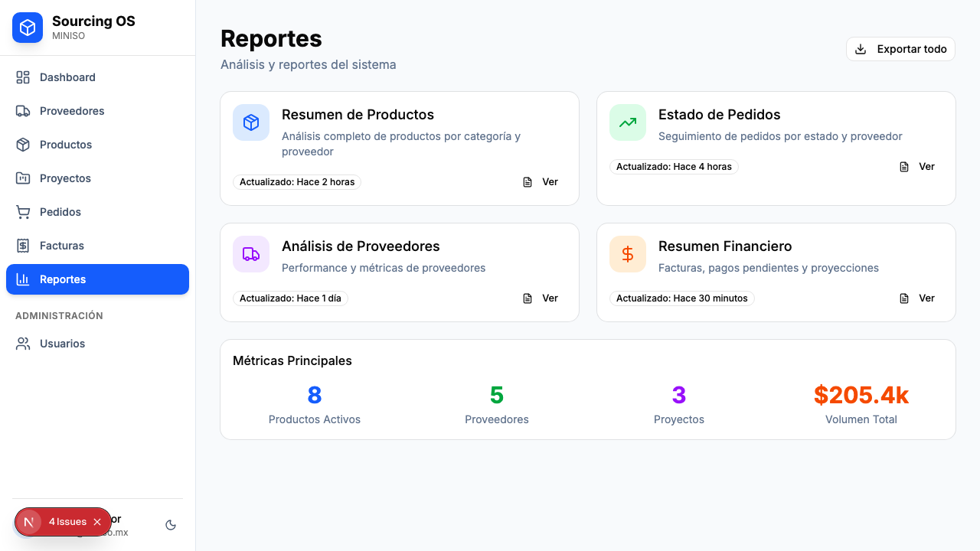Screen dimensions: 980x551
Task: Click Ver on Estado de Pedidos card
Action: (x=917, y=167)
